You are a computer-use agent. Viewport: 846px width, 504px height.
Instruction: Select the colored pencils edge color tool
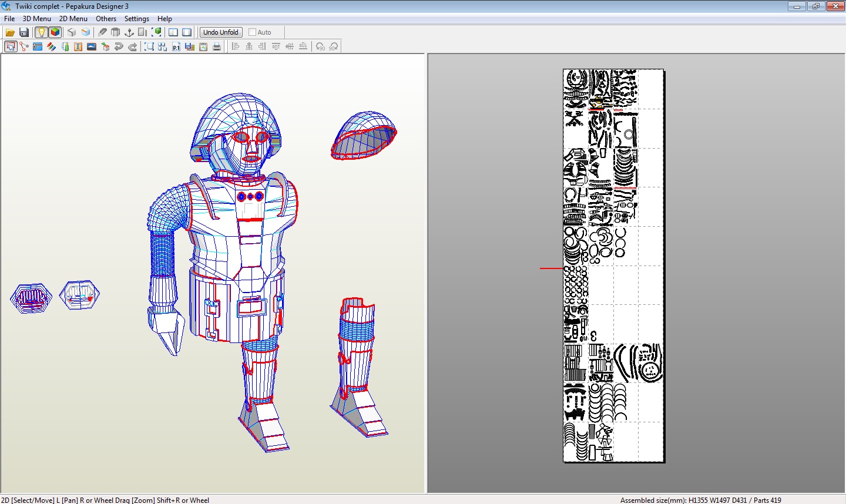51,46
